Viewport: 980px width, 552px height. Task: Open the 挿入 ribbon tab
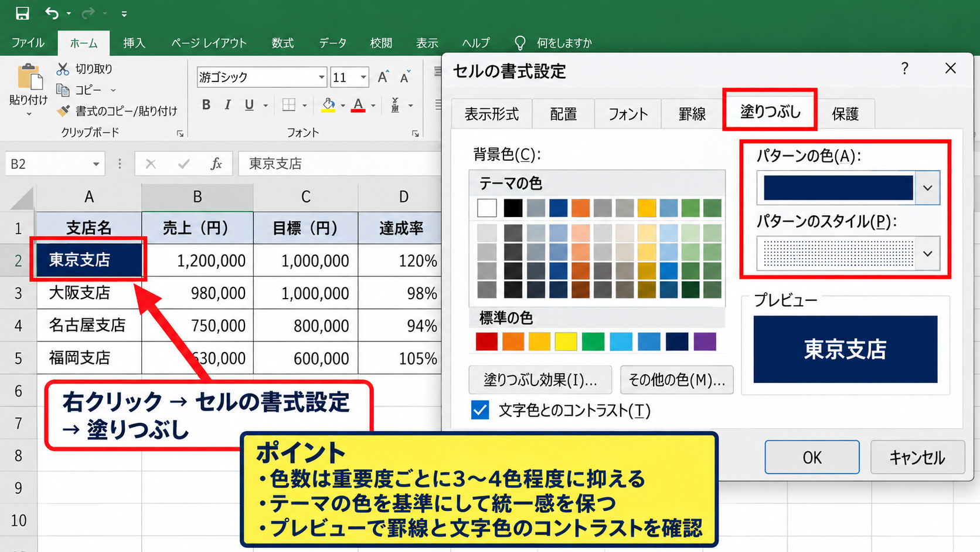[x=134, y=43]
